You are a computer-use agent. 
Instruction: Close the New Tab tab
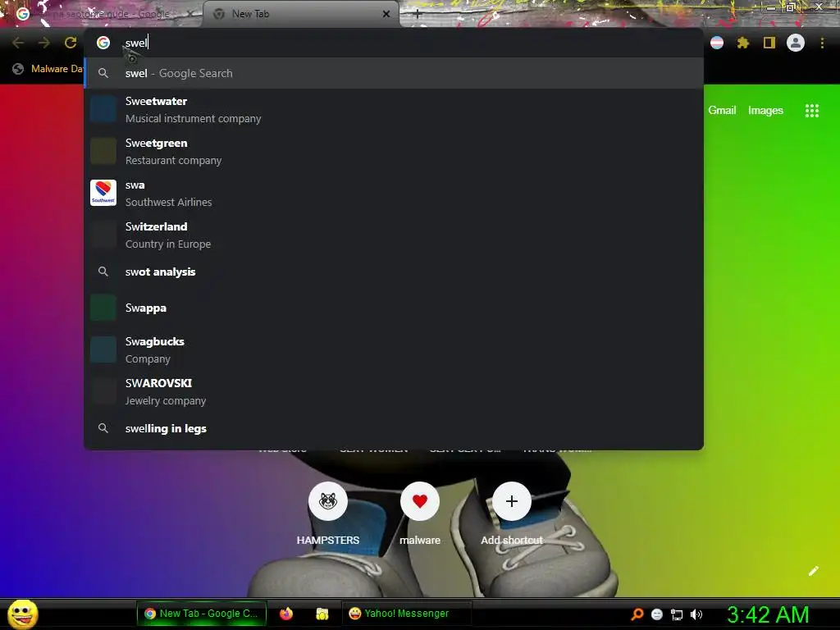(x=386, y=14)
